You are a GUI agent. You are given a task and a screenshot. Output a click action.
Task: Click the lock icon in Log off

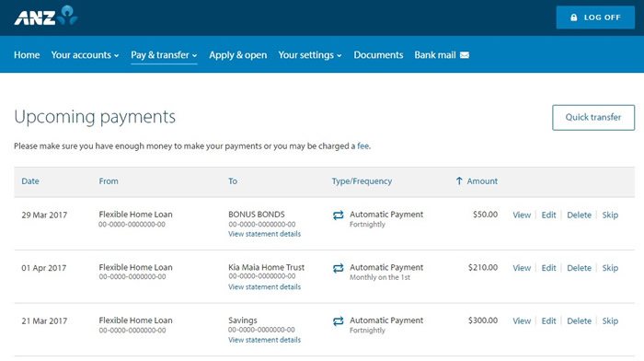click(574, 17)
